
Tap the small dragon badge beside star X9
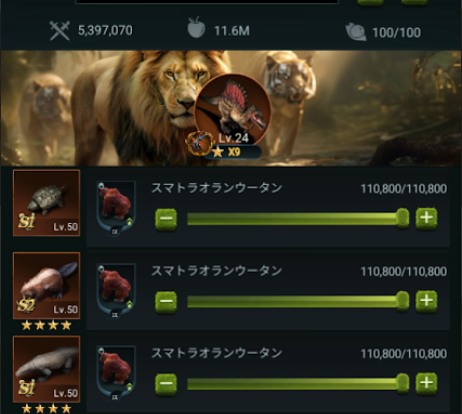coord(199,143)
